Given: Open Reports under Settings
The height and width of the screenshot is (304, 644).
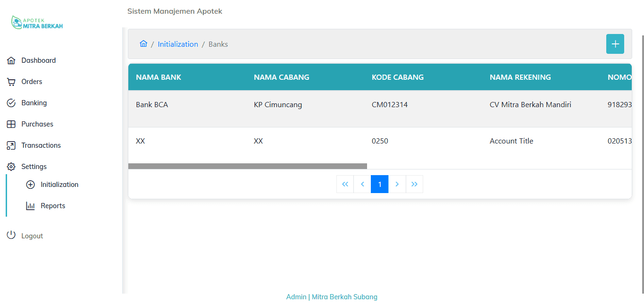Looking at the screenshot, I should [52, 206].
